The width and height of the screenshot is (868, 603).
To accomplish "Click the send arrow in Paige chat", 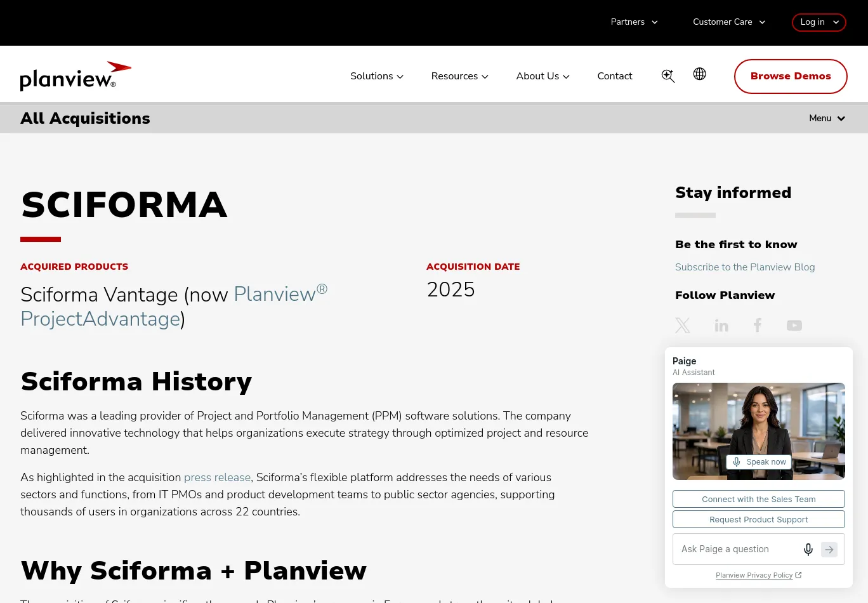I will coord(829,550).
